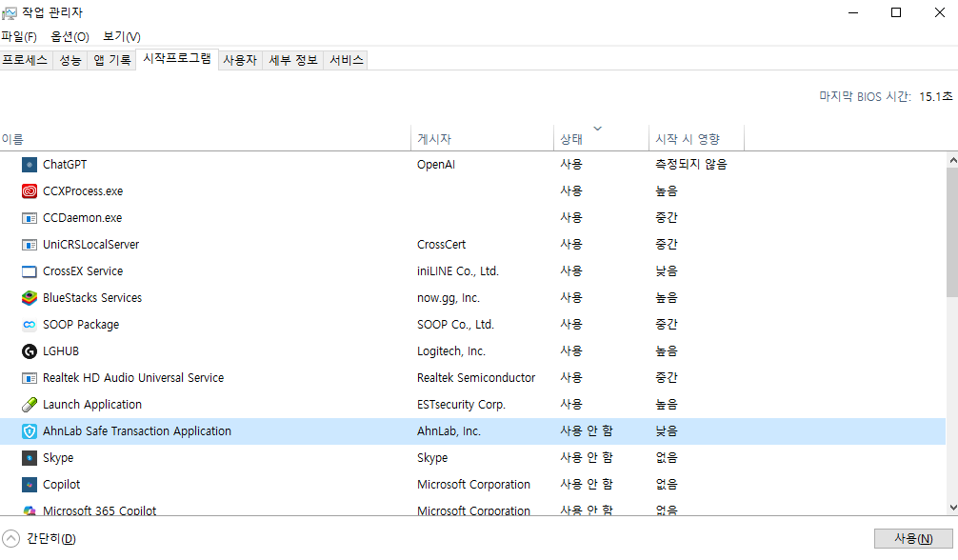This screenshot has height=560, width=958.
Task: Click the vertical scrollbar thumb
Action: click(952, 232)
